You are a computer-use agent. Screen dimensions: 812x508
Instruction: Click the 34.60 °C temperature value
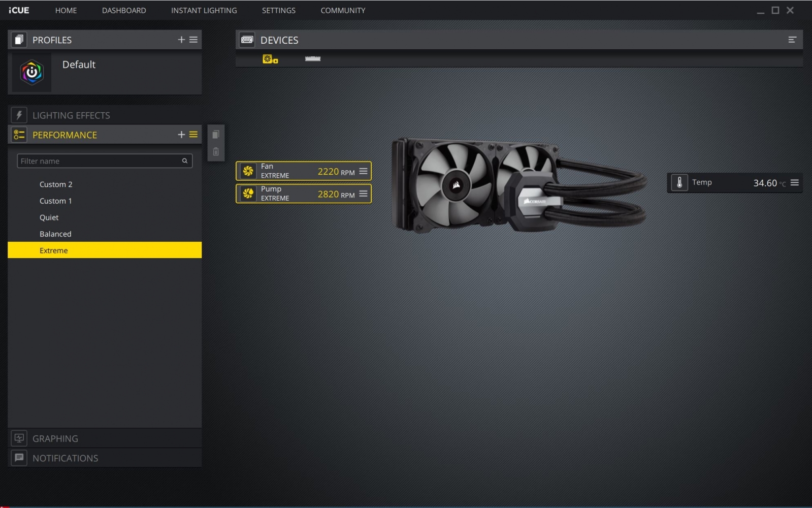pyautogui.click(x=769, y=183)
